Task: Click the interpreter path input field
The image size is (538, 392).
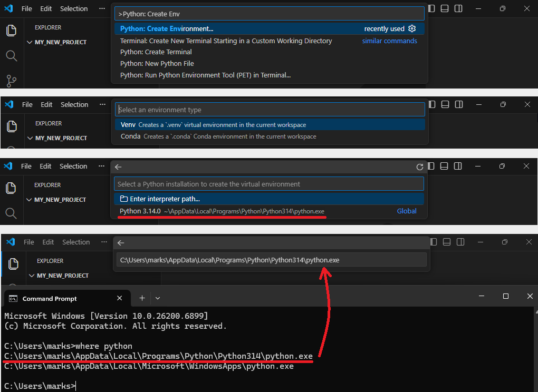Action: point(272,260)
